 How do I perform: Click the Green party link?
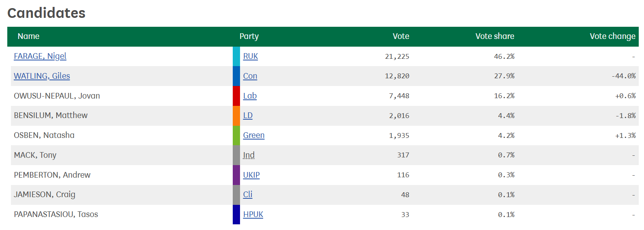click(x=254, y=135)
